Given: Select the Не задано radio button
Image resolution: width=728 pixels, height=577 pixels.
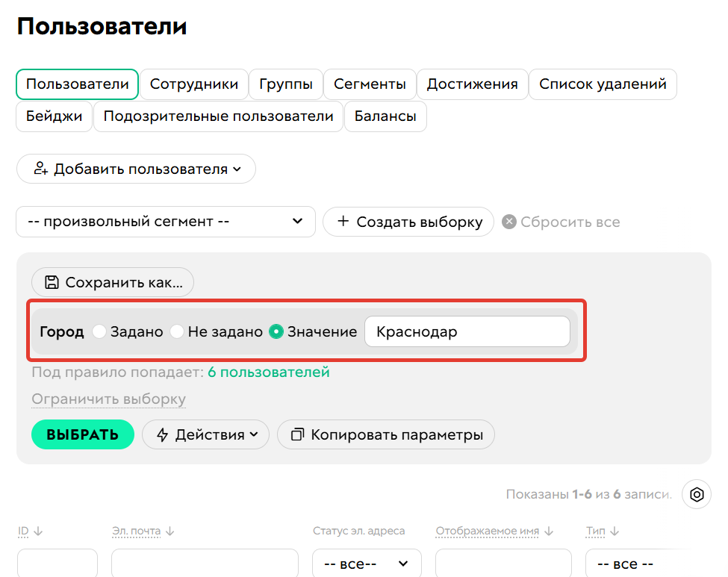Looking at the screenshot, I should point(176,331).
